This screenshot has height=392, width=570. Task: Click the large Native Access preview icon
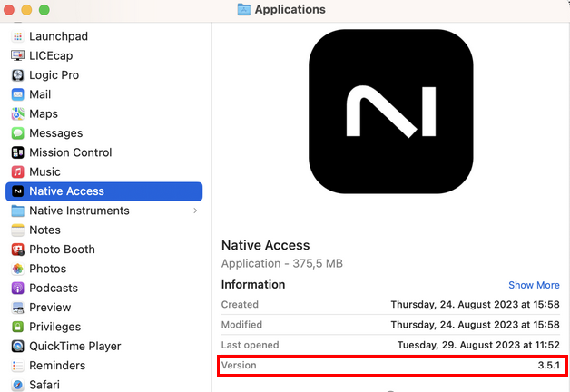391,112
